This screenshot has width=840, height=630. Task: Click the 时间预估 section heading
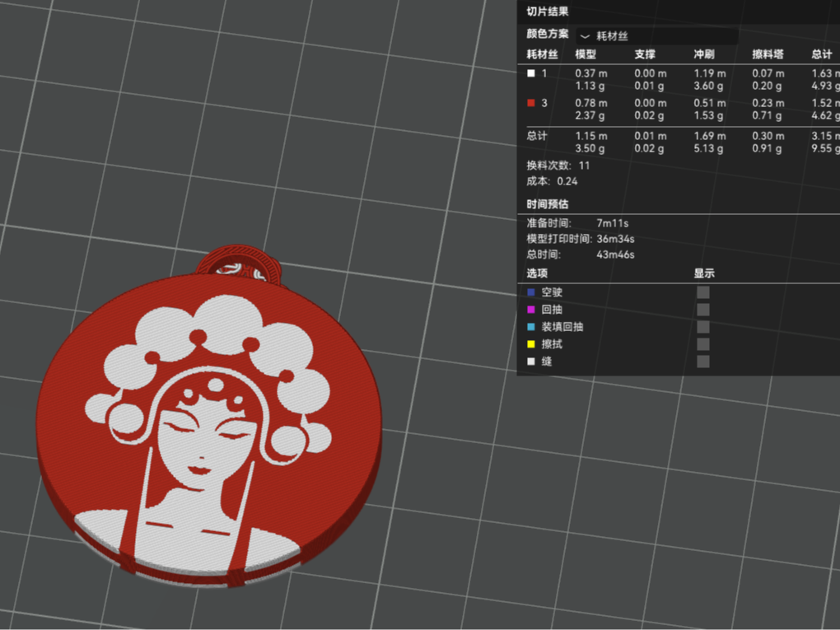pos(547,204)
